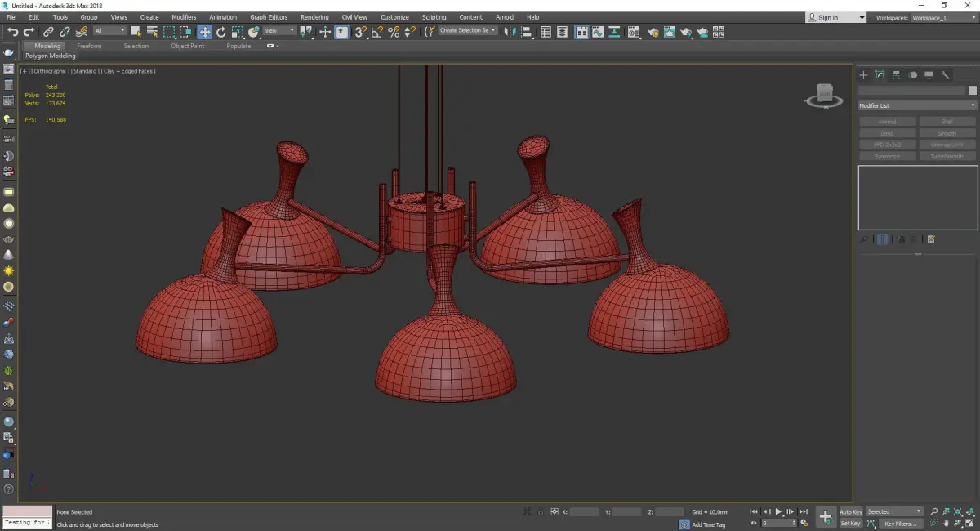The width and height of the screenshot is (980, 531).
Task: Toggle Window/Crossing selection mode
Action: (186, 32)
